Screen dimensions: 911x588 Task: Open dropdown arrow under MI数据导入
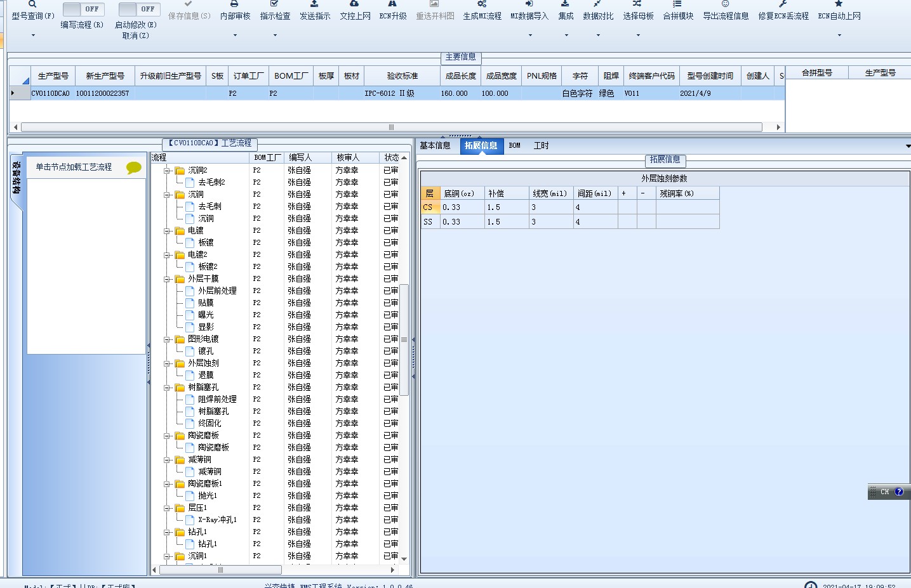530,36
